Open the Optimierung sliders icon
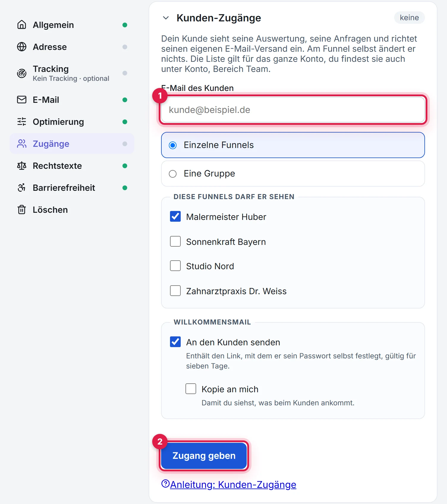This screenshot has height=504, width=447. [x=22, y=122]
